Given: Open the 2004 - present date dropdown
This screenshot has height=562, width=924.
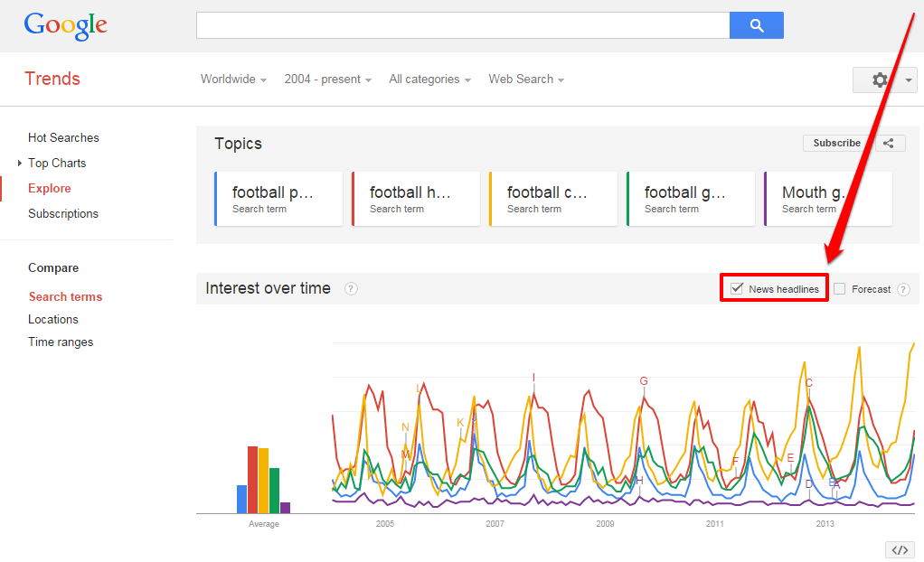Looking at the screenshot, I should coord(327,79).
